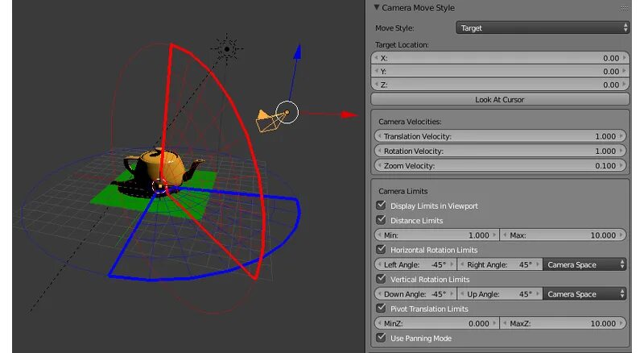Click the Look At Cursor button
This screenshot has height=353, width=644.
[500, 100]
